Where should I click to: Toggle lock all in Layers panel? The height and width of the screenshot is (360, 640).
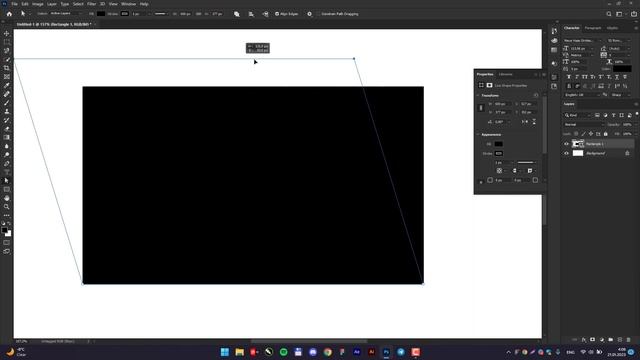pyautogui.click(x=606, y=134)
